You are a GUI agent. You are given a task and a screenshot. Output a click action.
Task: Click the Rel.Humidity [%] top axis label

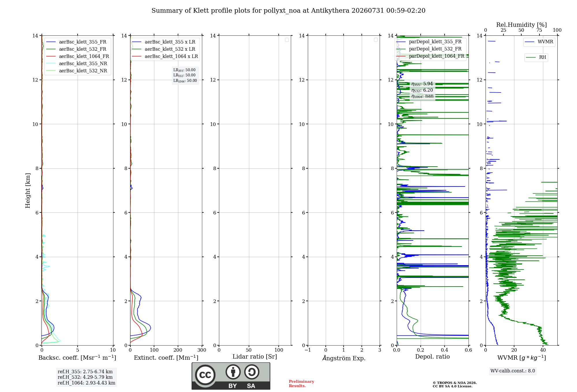(x=521, y=25)
